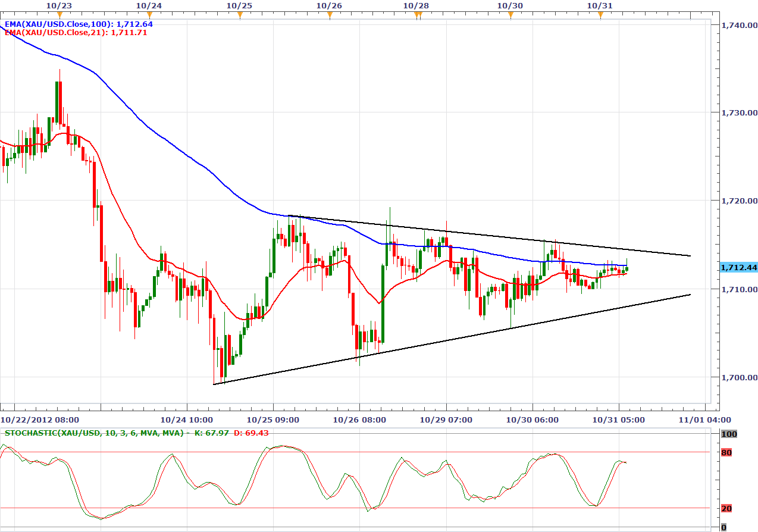
Task: Click the orange marker under 10/23
Action: click(x=59, y=15)
